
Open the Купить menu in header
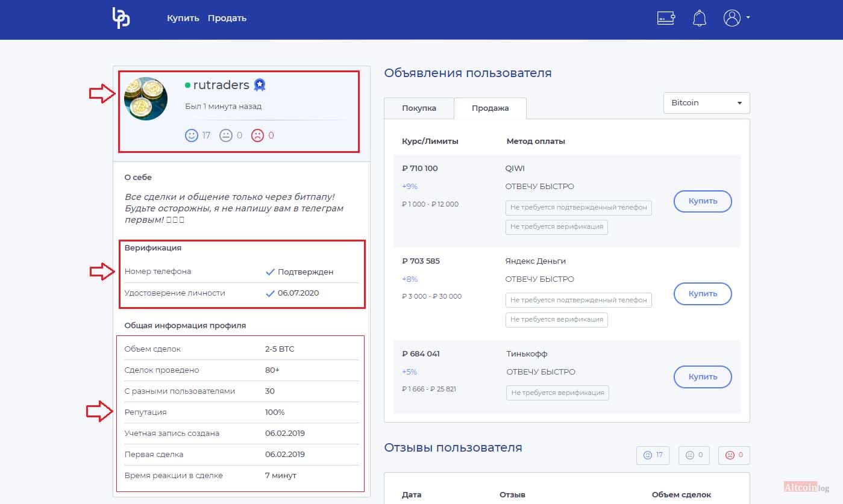(183, 18)
